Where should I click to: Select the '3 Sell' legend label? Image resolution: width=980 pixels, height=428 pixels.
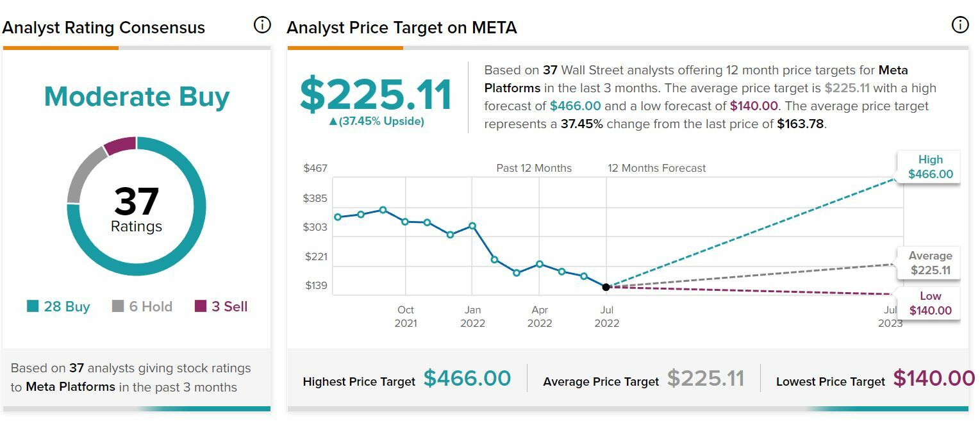(x=229, y=306)
